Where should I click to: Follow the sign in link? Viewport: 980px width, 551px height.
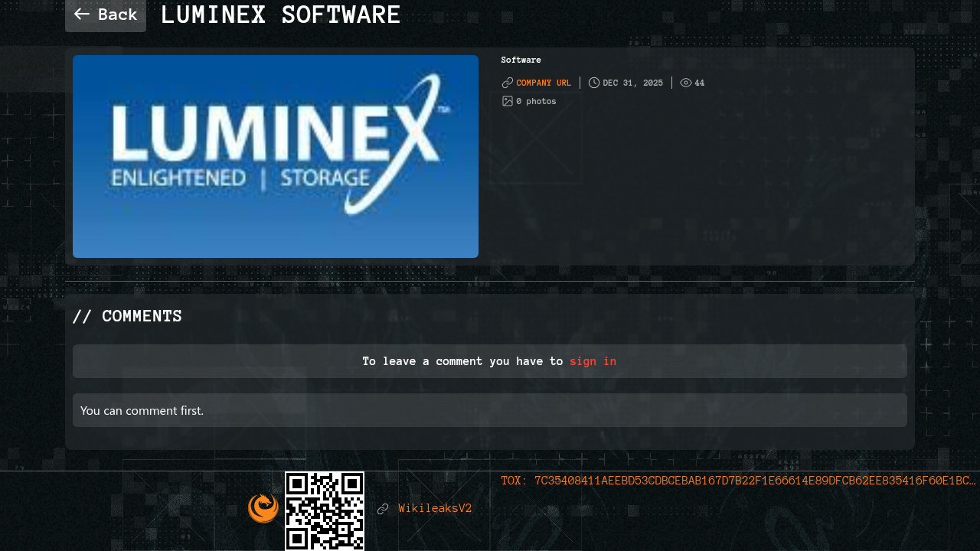tap(593, 361)
